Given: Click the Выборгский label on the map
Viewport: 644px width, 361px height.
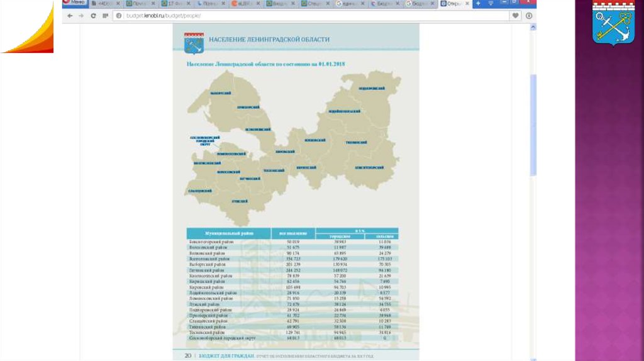Looking at the screenshot, I should 221,93.
